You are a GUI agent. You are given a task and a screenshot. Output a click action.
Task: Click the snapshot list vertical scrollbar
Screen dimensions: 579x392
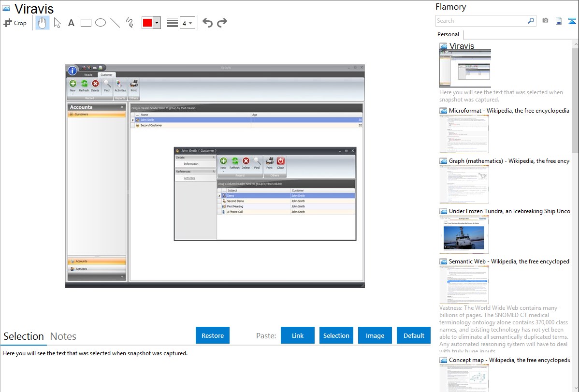tap(575, 100)
